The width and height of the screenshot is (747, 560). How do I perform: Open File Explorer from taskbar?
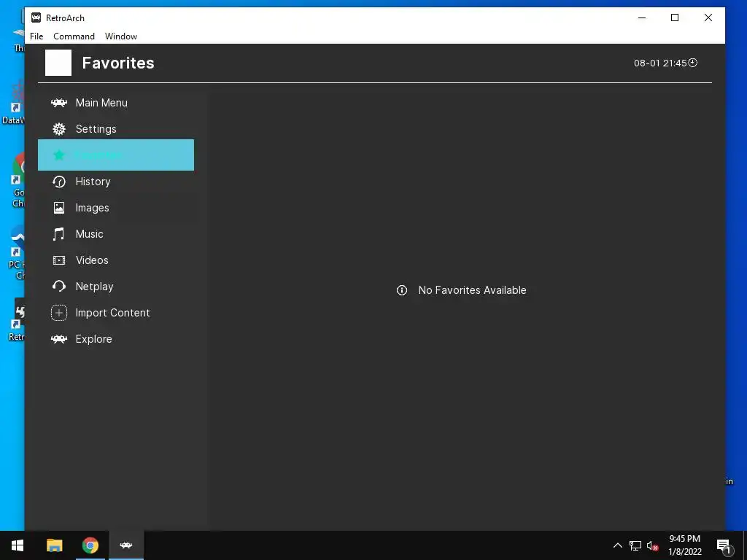(54, 545)
